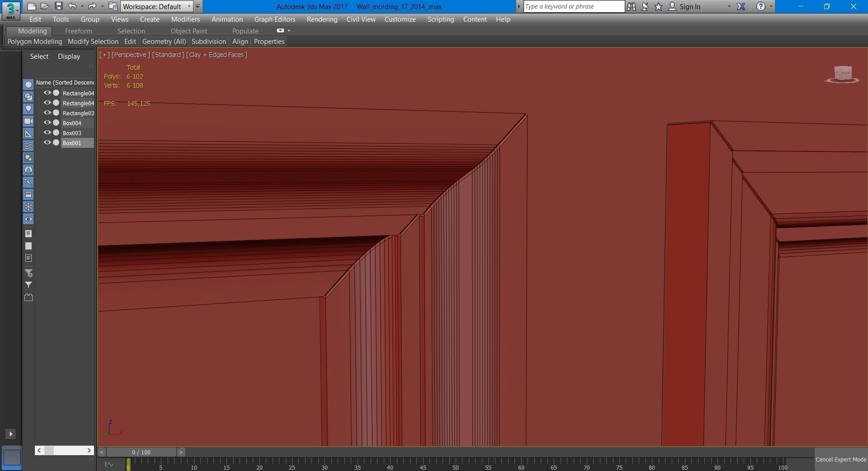
Task: Open the 3ds Max application menu button
Action: click(10, 10)
